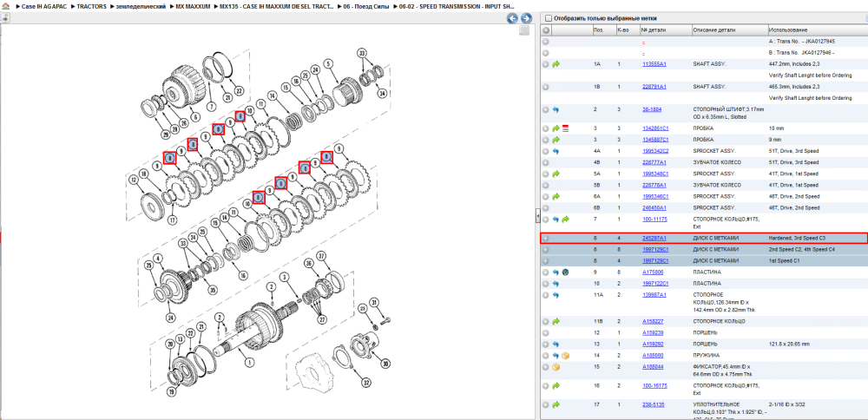Sort by 'Использование' column header
Screen dimensions: 868x420
tap(817, 30)
